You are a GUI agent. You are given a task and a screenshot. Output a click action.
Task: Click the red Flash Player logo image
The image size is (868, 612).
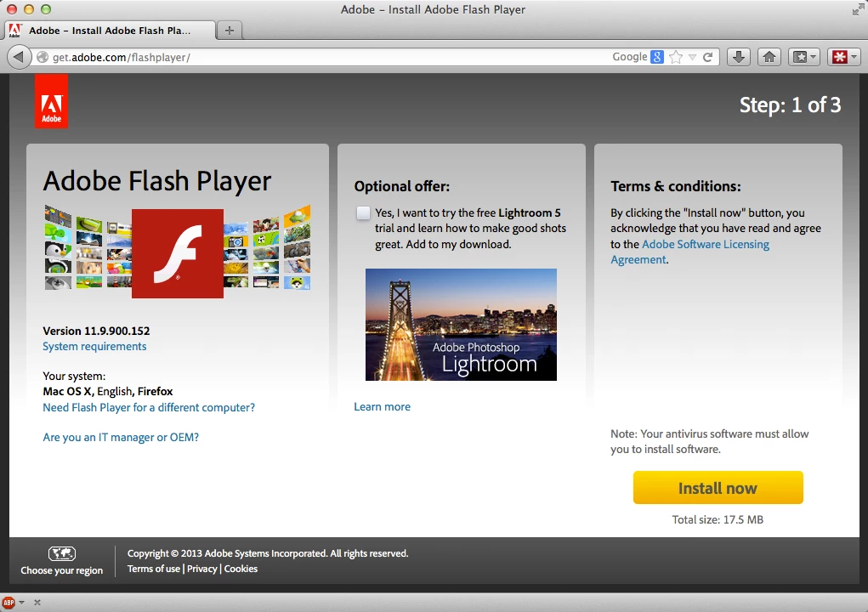click(x=178, y=253)
